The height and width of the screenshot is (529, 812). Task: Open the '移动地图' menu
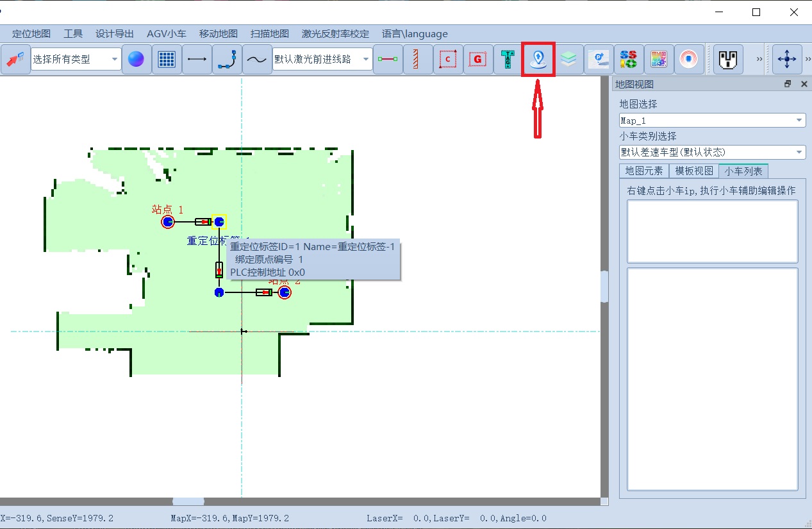click(x=219, y=34)
